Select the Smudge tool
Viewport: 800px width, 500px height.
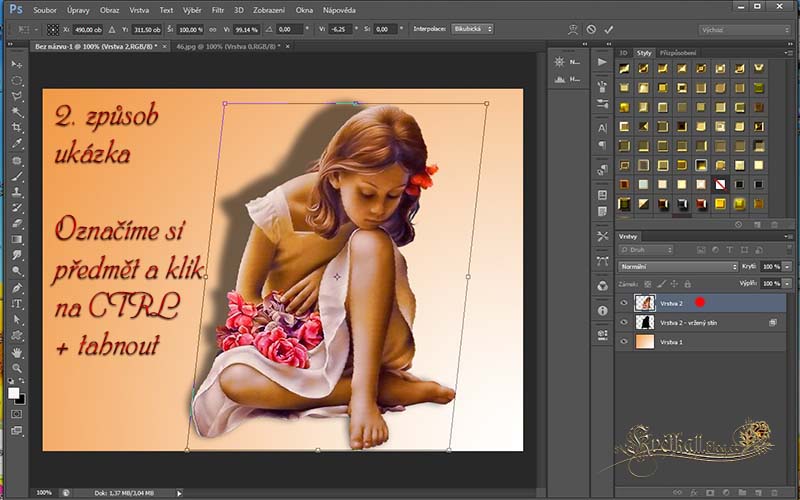17,255
